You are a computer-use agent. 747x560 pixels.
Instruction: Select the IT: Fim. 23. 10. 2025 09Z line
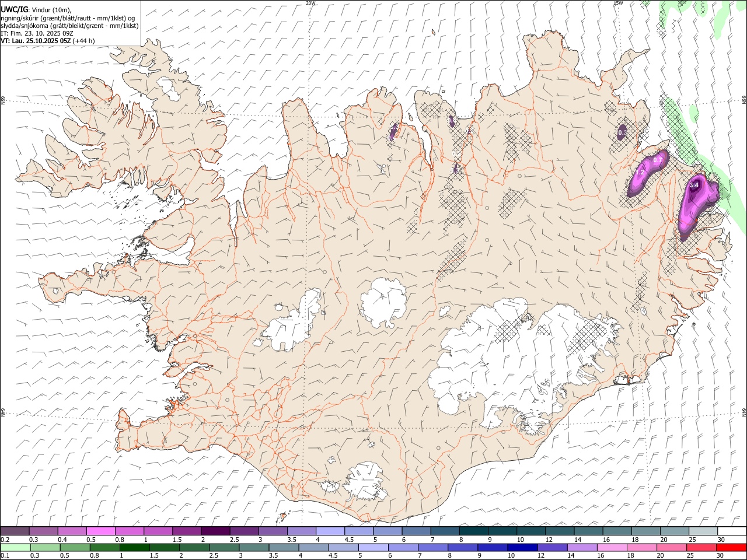click(x=37, y=33)
